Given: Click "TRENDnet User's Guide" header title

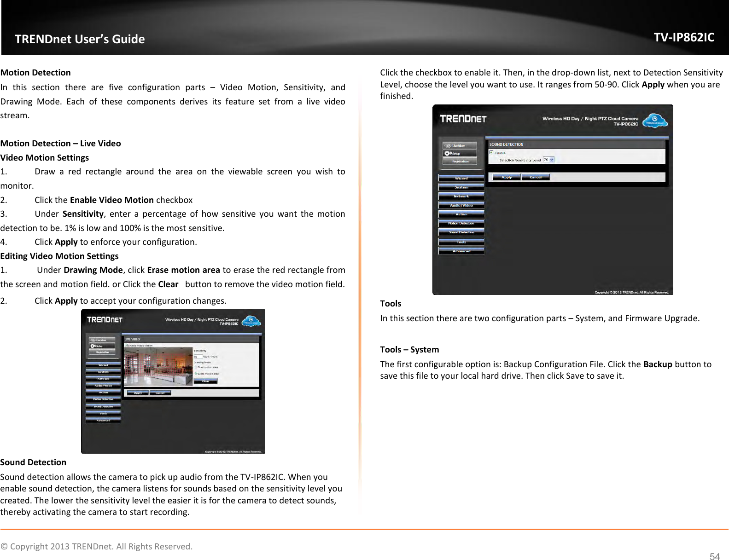Looking at the screenshot, I should 80,39.
